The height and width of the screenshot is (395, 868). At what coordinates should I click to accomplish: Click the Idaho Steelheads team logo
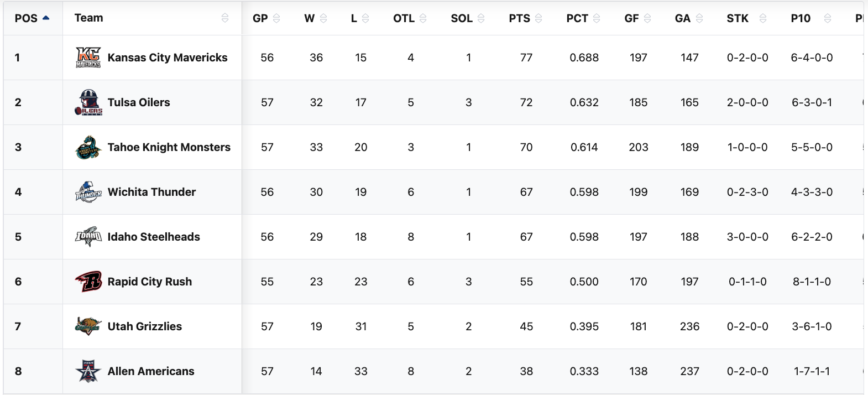click(x=88, y=237)
